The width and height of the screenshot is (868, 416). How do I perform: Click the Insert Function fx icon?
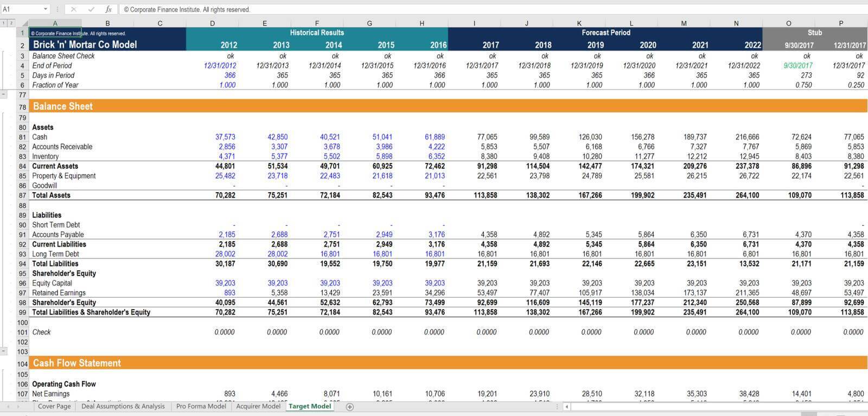(108, 9)
